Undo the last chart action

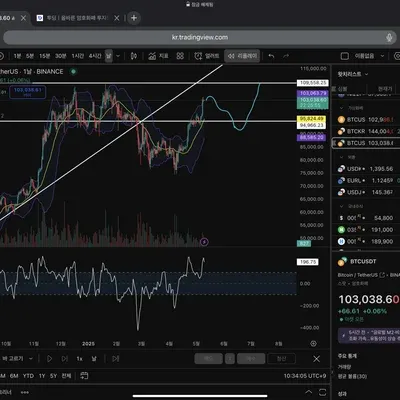(x=271, y=56)
